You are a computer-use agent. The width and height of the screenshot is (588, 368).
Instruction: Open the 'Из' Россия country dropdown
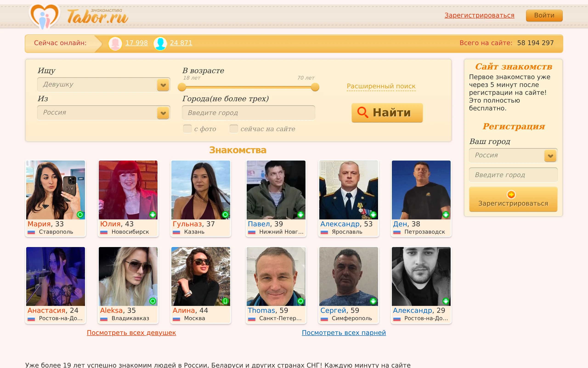click(104, 113)
